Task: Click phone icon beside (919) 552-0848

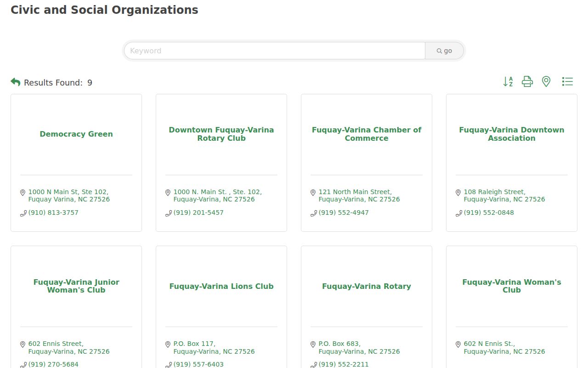Action: pos(459,213)
